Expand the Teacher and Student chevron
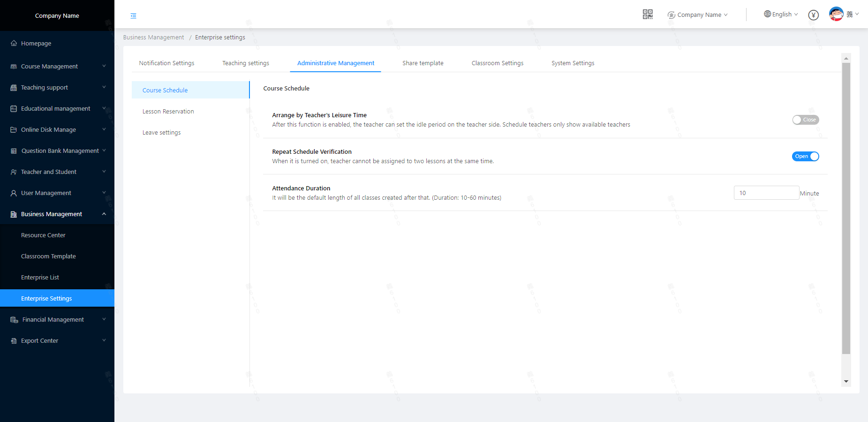The width and height of the screenshot is (868, 422). coord(104,172)
